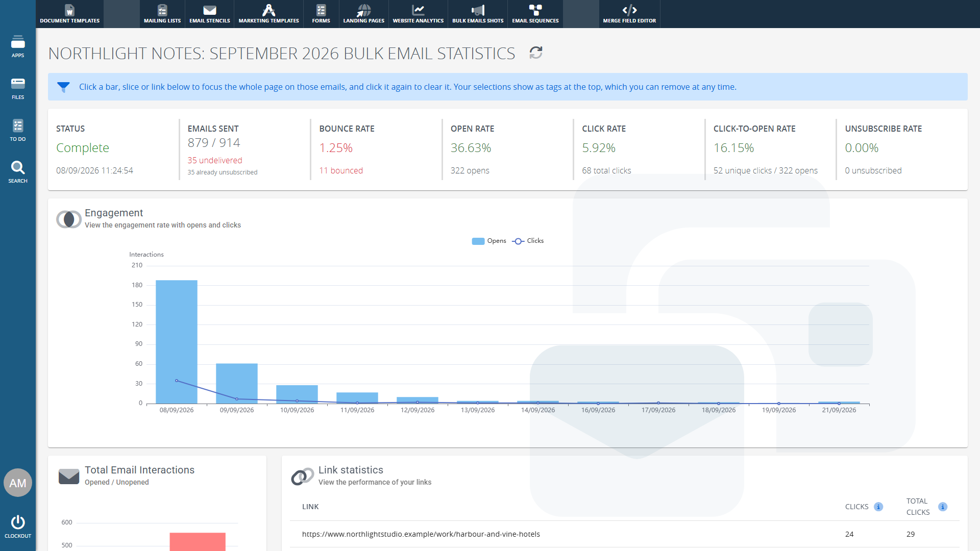Image resolution: width=980 pixels, height=551 pixels.
Task: Open Merge Field Editor
Action: (629, 14)
